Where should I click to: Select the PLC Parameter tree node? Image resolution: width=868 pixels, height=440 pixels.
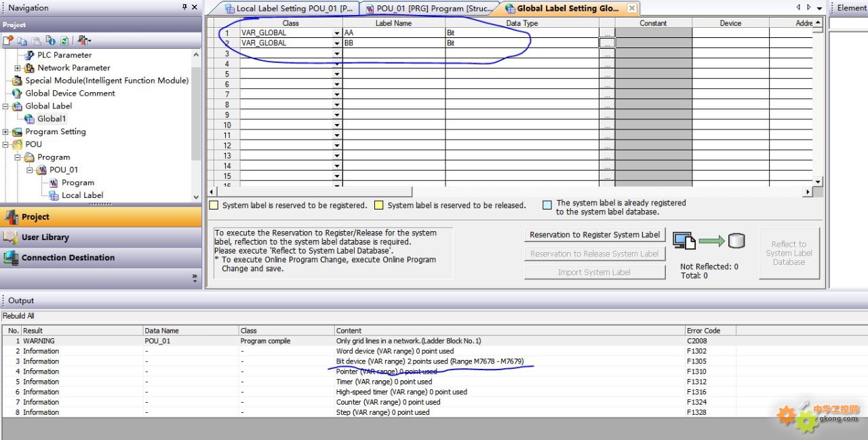point(64,55)
